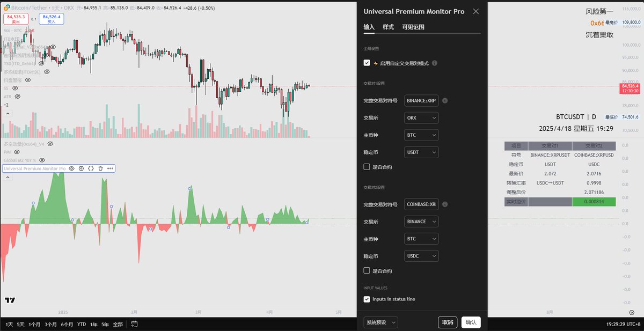Image resolution: width=644 pixels, height=331 pixels.
Task: Click the green 0.000814 实时溢价 cell
Action: pyautogui.click(x=594, y=202)
